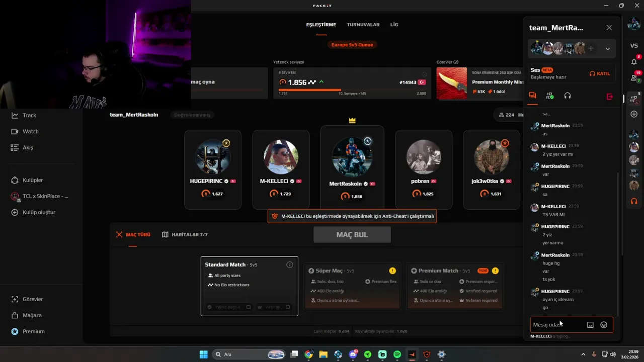The height and width of the screenshot is (362, 644).
Task: Open Premium Monthly mission card
Action: pos(480,83)
